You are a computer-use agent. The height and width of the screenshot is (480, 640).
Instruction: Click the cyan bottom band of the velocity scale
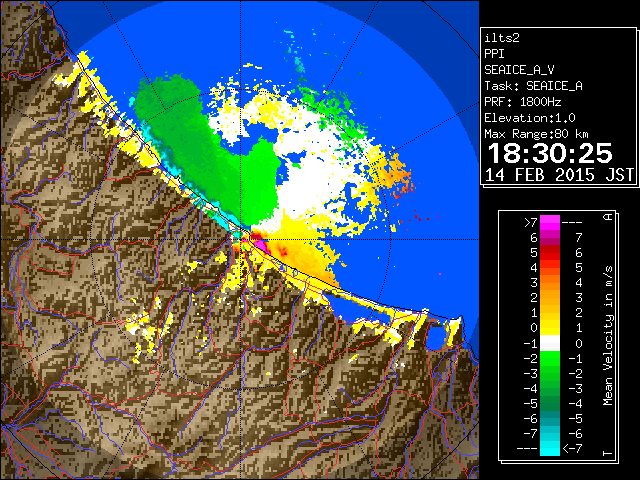point(550,448)
